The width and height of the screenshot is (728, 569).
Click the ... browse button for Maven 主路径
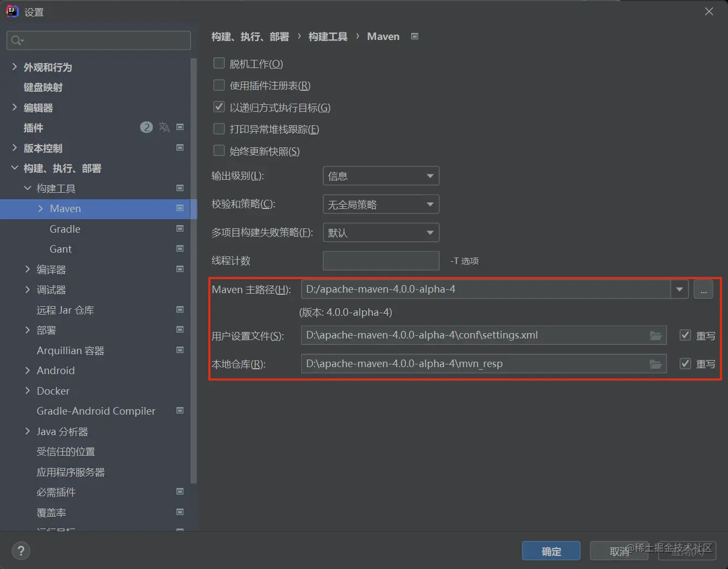coord(703,289)
